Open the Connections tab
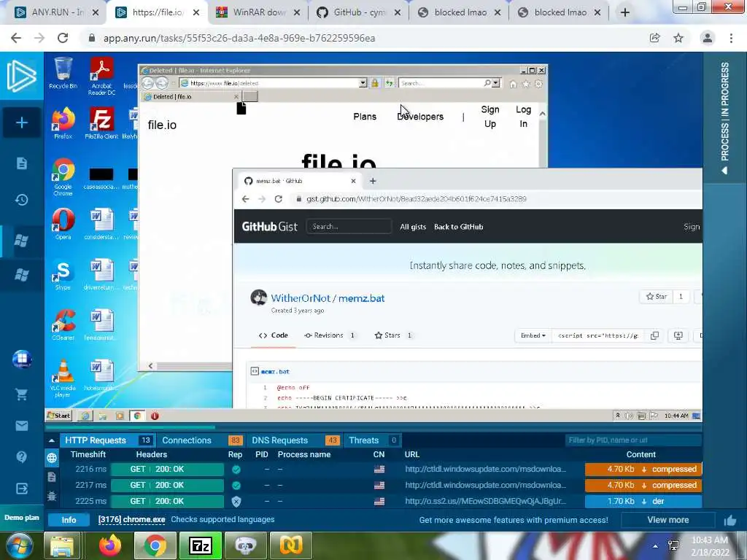Viewport: 747px width, 560px height. [201, 440]
